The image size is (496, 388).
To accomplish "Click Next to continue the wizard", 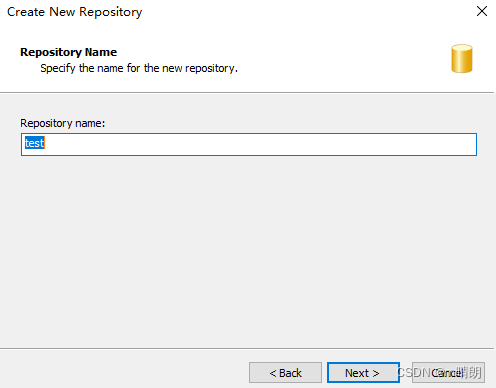I will pyautogui.click(x=363, y=372).
